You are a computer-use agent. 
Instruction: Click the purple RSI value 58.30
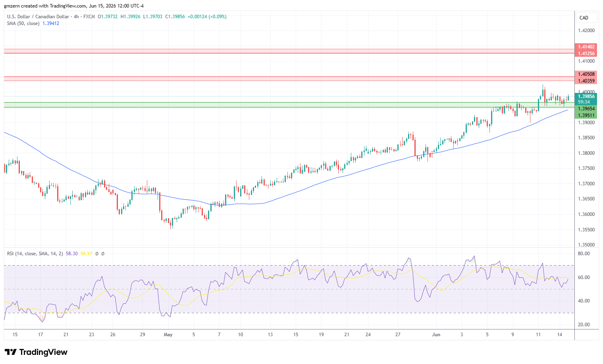point(71,253)
